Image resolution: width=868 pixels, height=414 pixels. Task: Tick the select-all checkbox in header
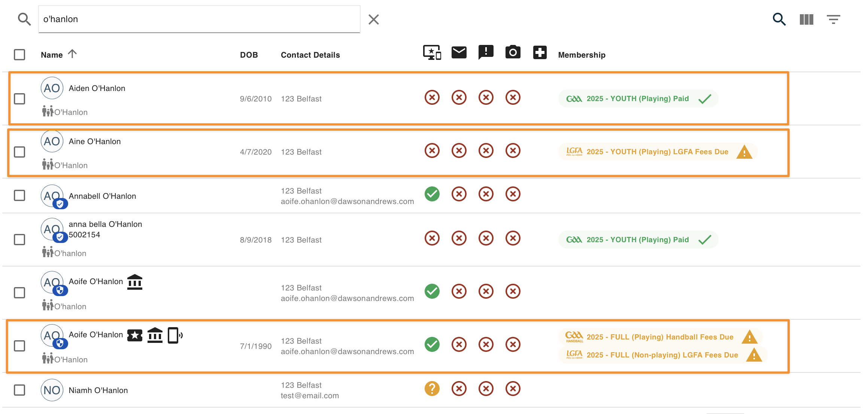click(19, 55)
